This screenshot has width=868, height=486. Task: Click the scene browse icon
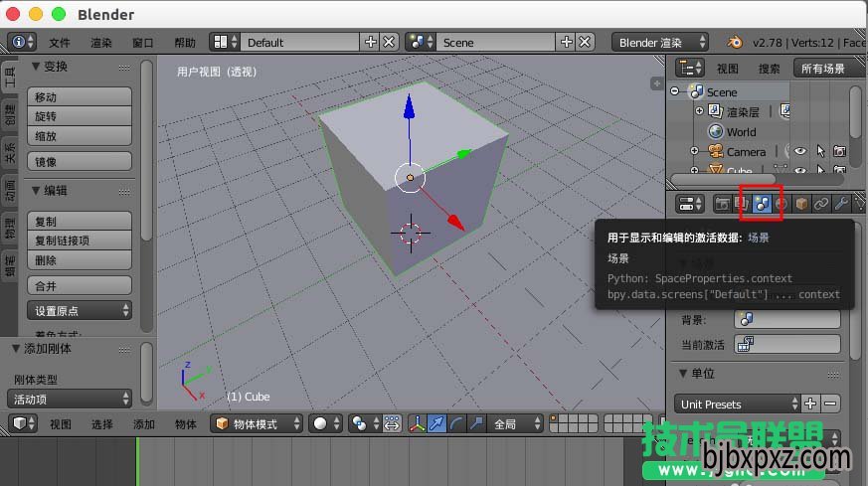click(422, 42)
